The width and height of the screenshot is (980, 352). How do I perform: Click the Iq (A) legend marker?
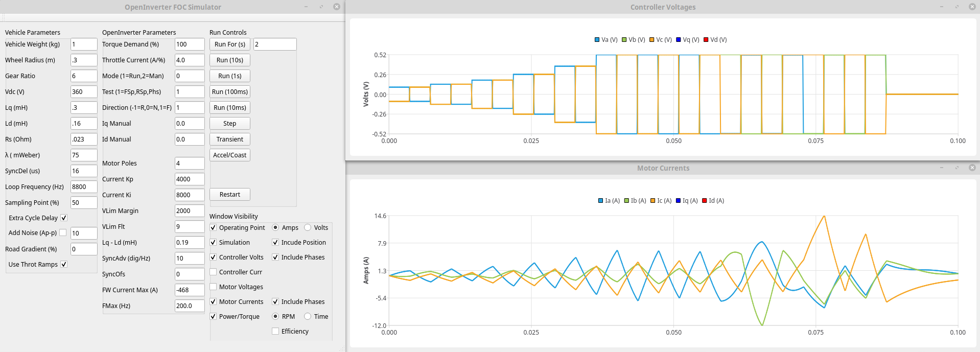coord(679,201)
